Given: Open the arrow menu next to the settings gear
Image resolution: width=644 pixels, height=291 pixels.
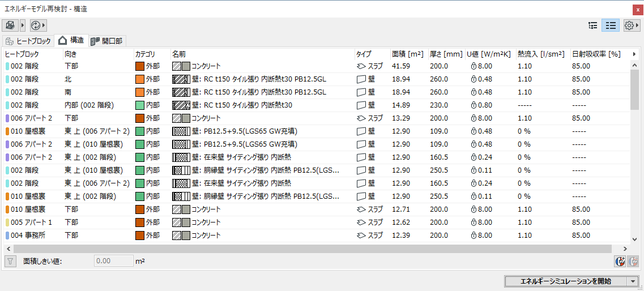Looking at the screenshot, I should coord(637,25).
